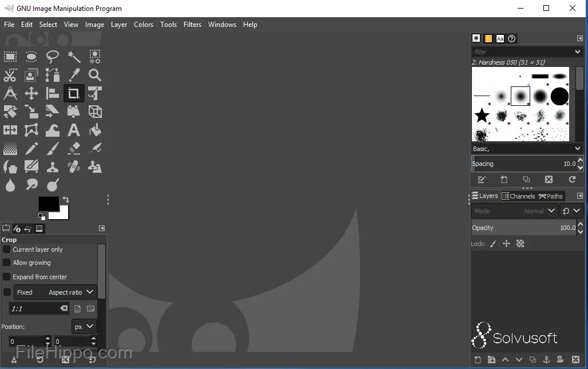Delete the selected brush

549,180
